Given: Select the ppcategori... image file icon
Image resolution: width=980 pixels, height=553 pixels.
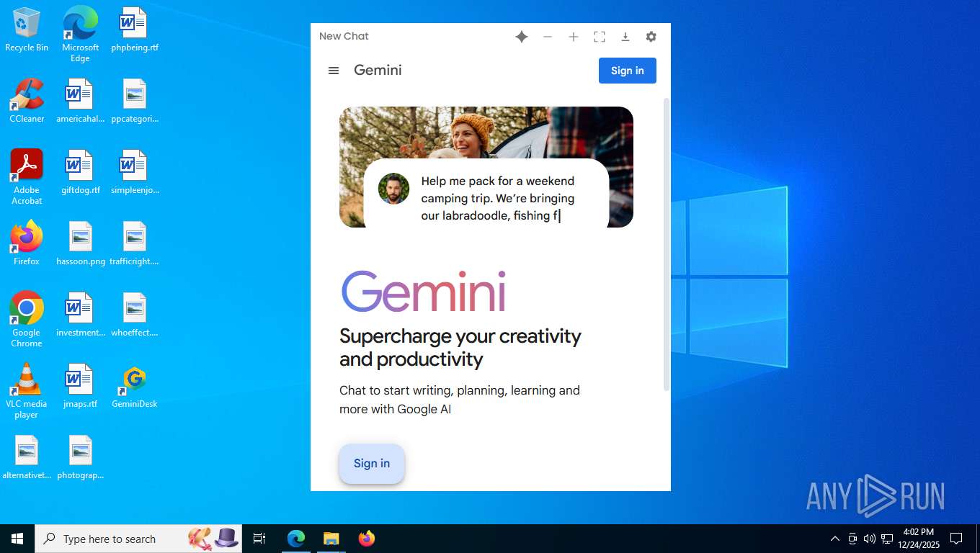Looking at the screenshot, I should click(x=135, y=101).
